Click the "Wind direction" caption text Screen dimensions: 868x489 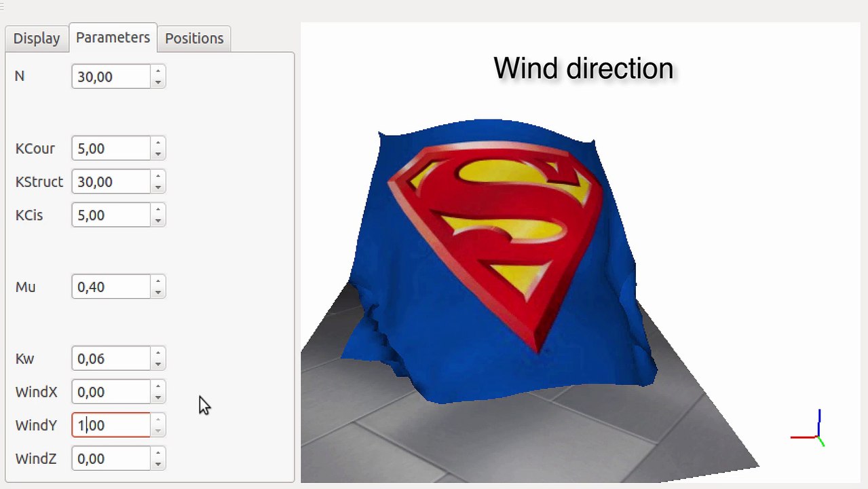click(x=583, y=69)
